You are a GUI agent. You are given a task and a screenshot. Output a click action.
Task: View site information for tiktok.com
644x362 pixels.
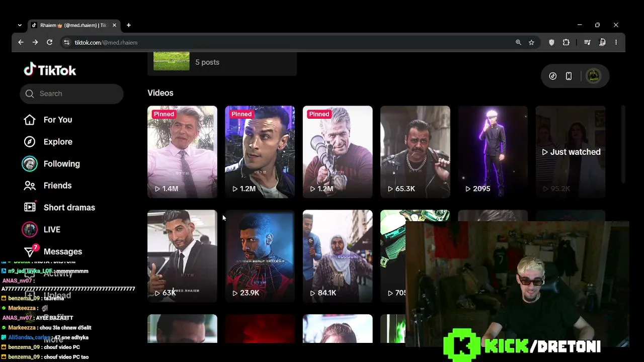66,43
